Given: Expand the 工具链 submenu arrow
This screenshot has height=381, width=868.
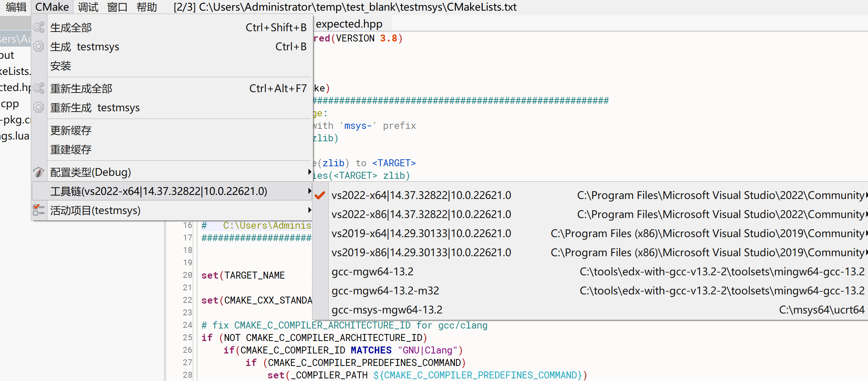Looking at the screenshot, I should tap(309, 190).
